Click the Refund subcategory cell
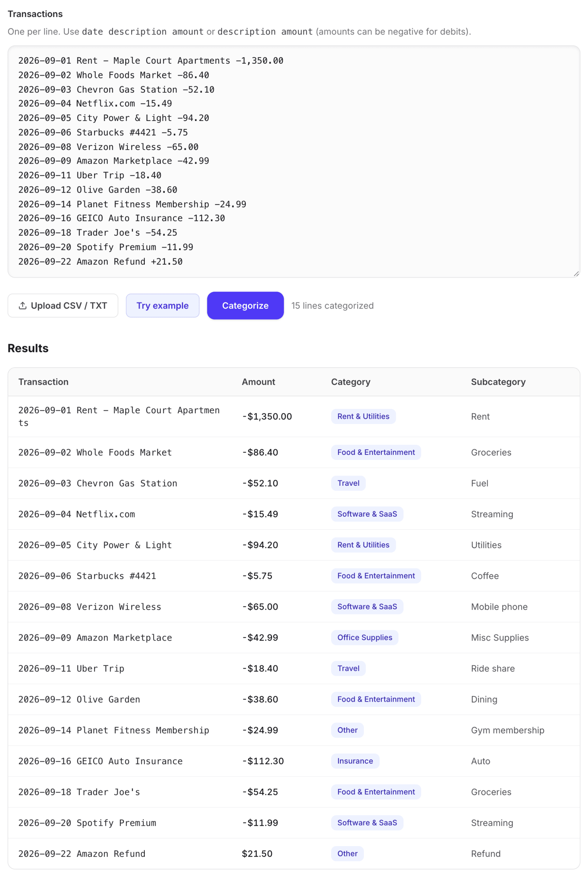 pyautogui.click(x=485, y=854)
